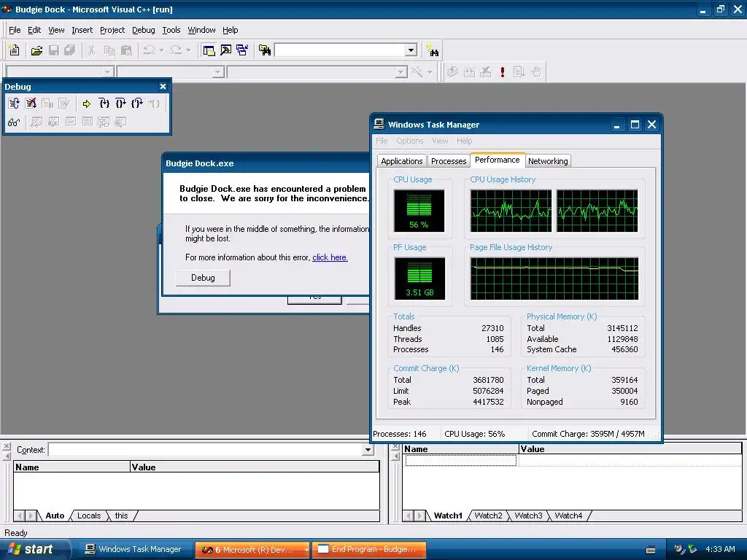This screenshot has height=560, width=747.
Task: Open the Window List icon
Action: pyautogui.click(x=242, y=50)
